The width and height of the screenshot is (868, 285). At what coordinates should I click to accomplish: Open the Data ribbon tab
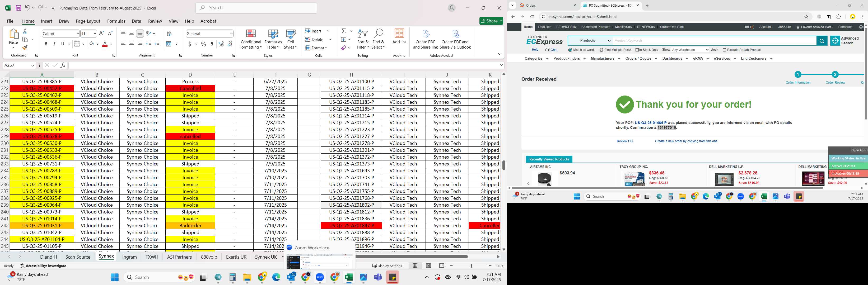137,21
